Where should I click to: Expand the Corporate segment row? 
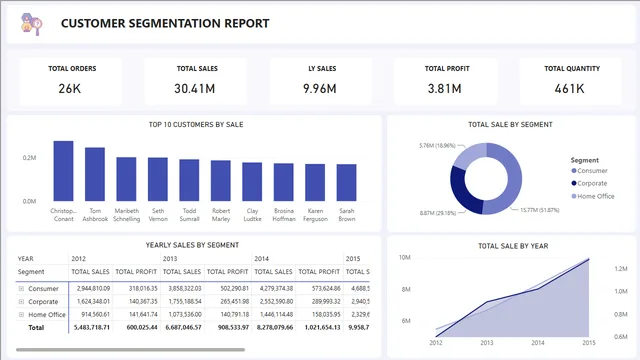pos(21,302)
